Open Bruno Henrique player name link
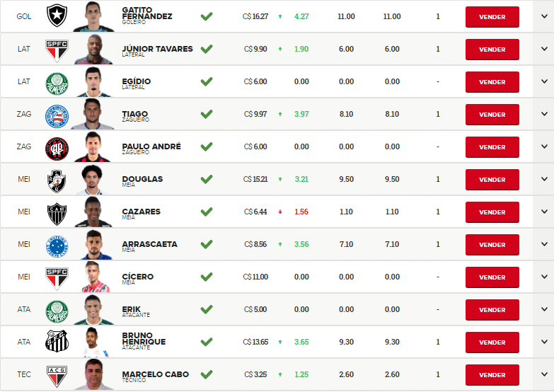Screen dimensions: 554x392 [144, 338]
